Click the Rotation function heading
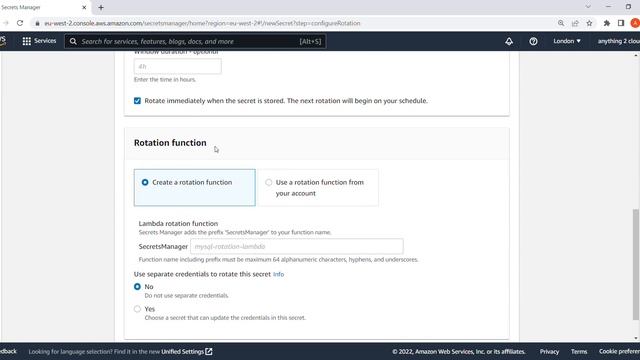 [170, 143]
